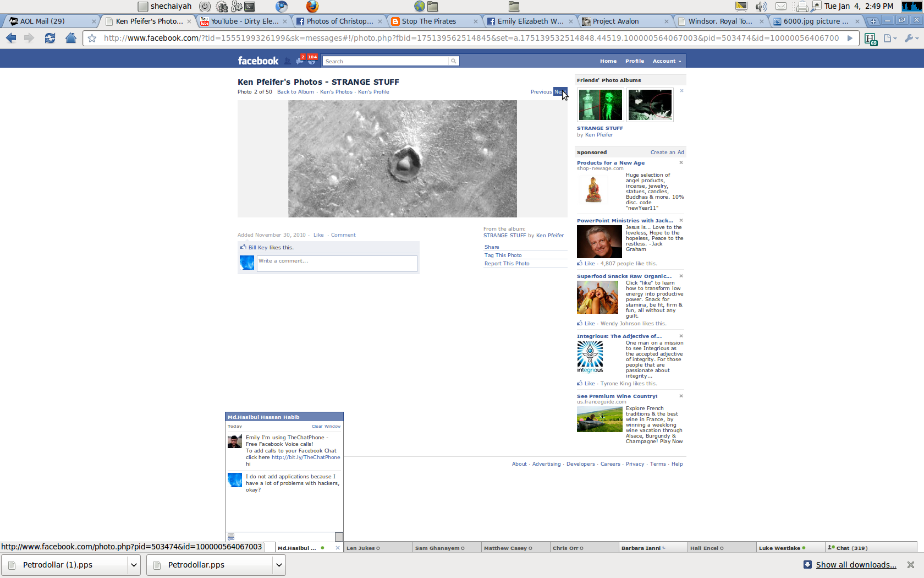Click Create an Ad link

[x=667, y=152]
